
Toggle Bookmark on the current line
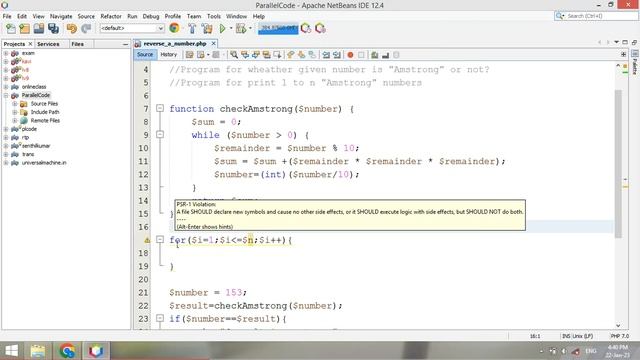click(x=312, y=55)
